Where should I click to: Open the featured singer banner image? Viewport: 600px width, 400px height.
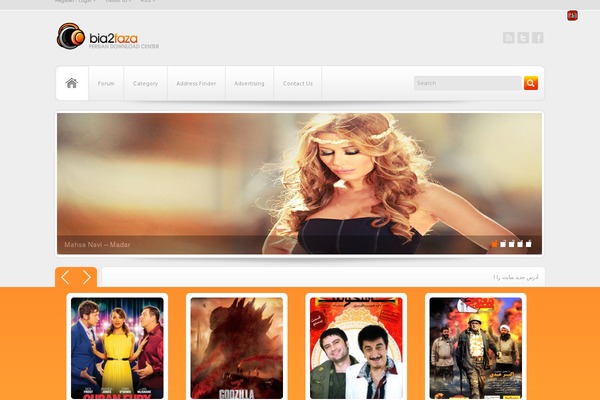pos(300,183)
